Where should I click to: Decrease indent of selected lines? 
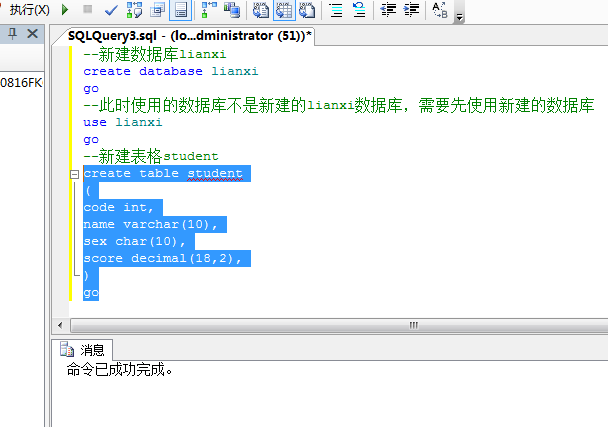click(x=388, y=10)
